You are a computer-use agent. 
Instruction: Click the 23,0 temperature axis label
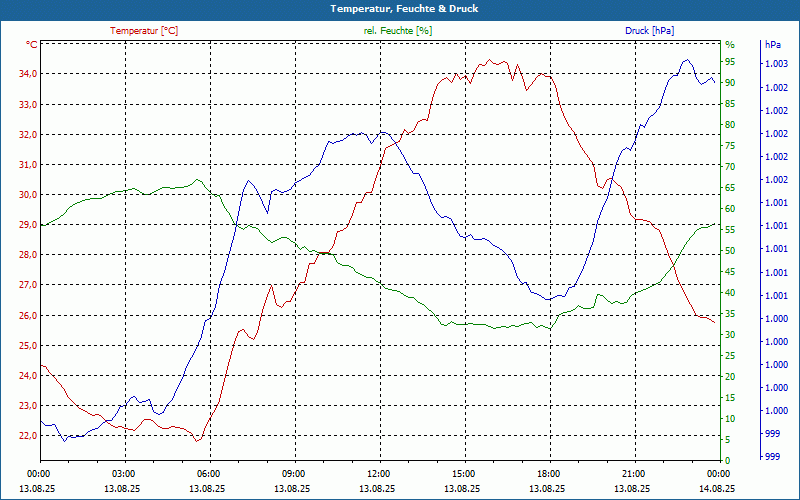pyautogui.click(x=29, y=406)
